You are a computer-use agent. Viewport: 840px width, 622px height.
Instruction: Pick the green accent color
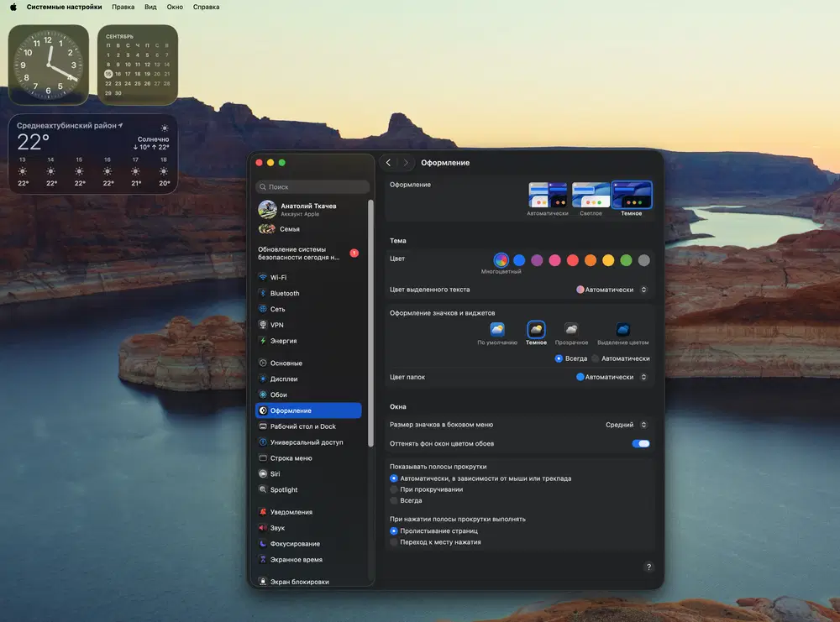pos(626,260)
